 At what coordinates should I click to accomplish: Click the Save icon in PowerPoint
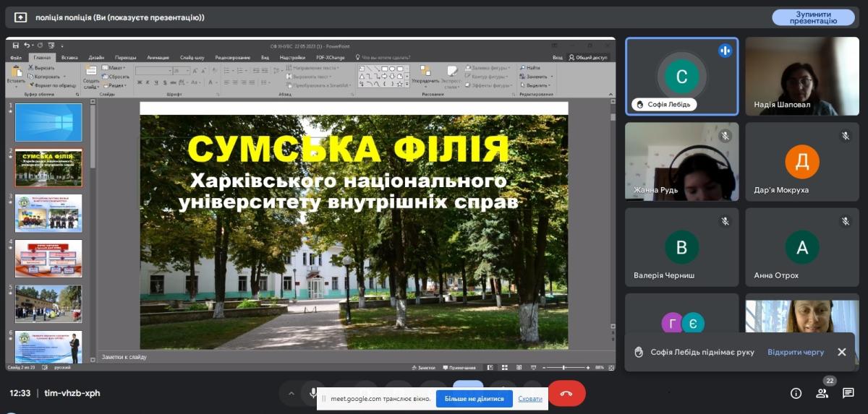coord(17,46)
